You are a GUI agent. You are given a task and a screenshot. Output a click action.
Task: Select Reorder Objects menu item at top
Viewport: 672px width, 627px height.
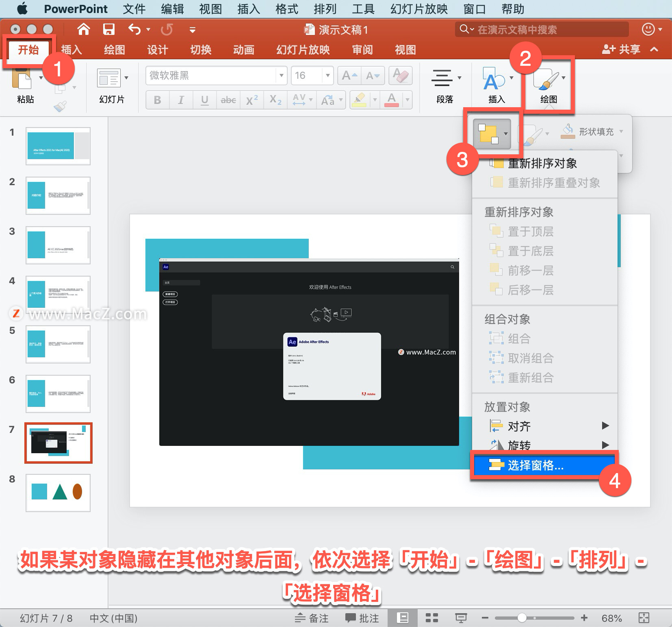tap(545, 163)
